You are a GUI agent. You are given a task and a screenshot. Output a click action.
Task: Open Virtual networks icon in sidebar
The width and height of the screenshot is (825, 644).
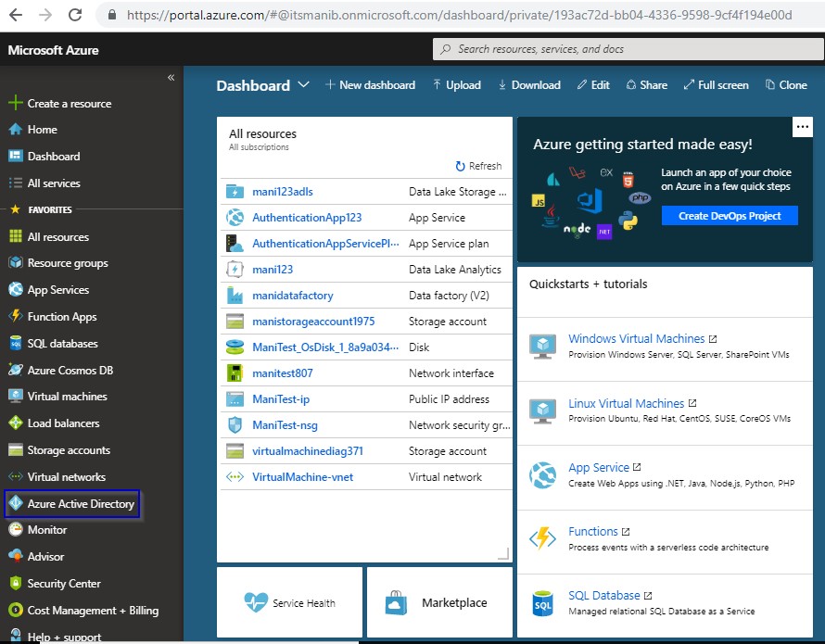pos(16,476)
